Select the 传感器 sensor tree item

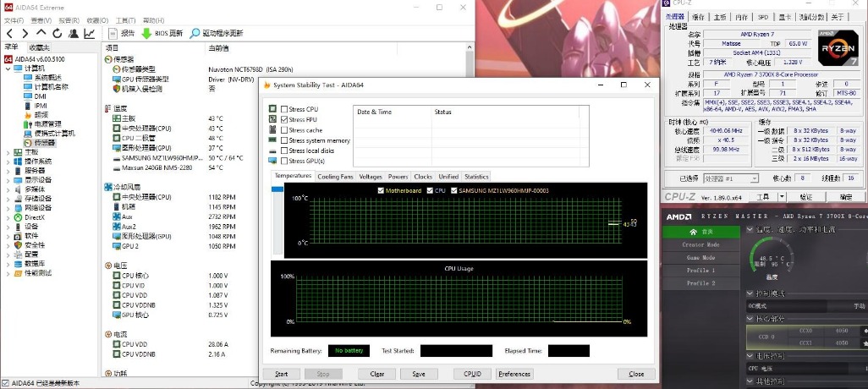click(39, 143)
